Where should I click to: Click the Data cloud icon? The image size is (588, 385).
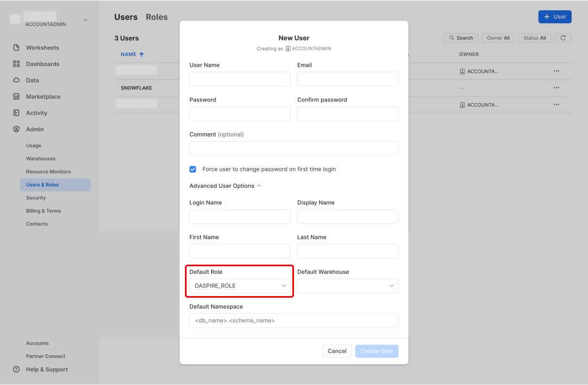[16, 80]
